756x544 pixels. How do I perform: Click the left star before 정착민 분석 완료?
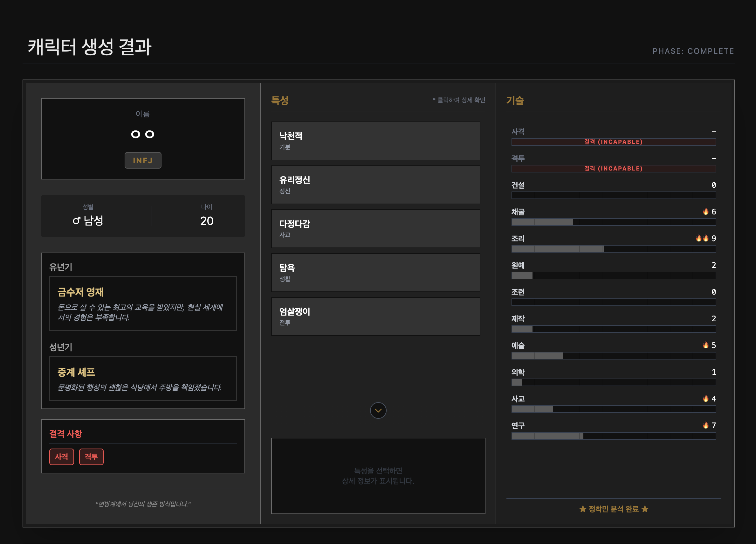(x=582, y=509)
